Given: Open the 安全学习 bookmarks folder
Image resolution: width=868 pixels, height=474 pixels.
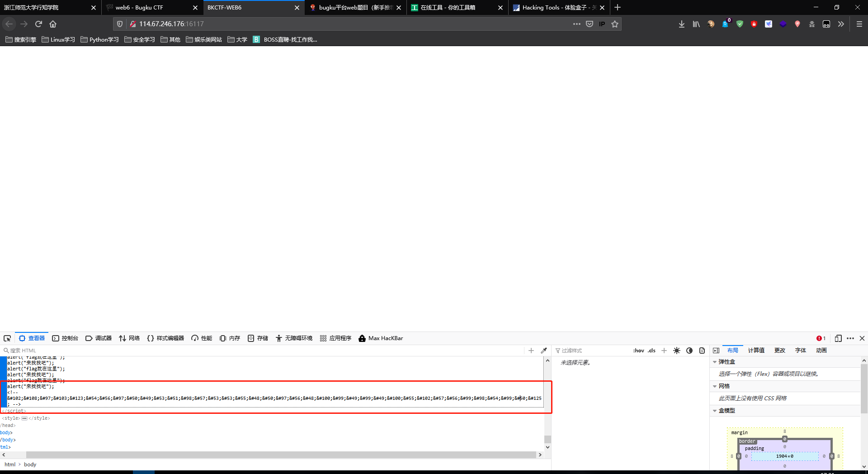Looking at the screenshot, I should pos(139,40).
